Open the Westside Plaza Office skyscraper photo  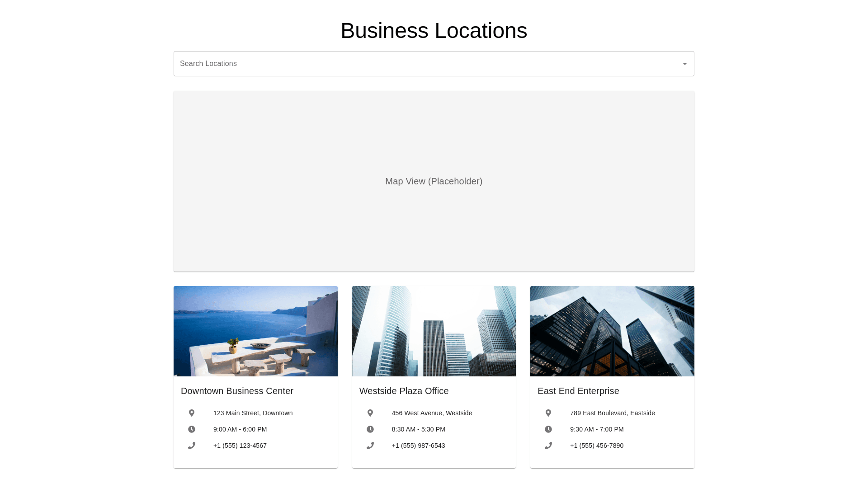pos(434,331)
